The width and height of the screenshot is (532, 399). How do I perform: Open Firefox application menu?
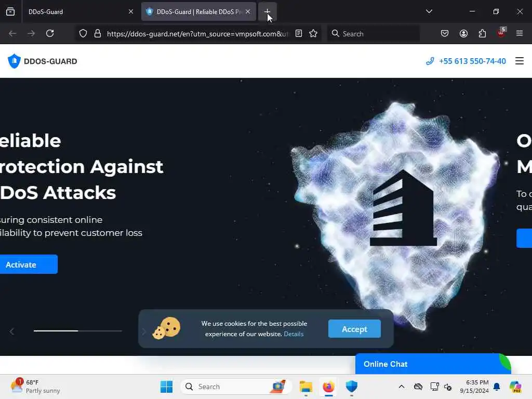[520, 34]
